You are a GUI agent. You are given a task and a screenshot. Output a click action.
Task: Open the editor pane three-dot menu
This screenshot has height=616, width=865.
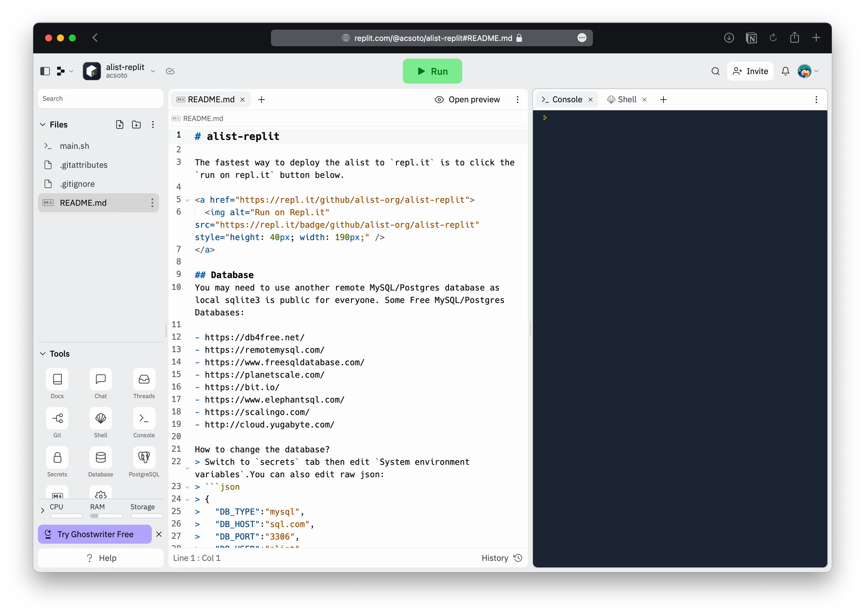coord(517,99)
